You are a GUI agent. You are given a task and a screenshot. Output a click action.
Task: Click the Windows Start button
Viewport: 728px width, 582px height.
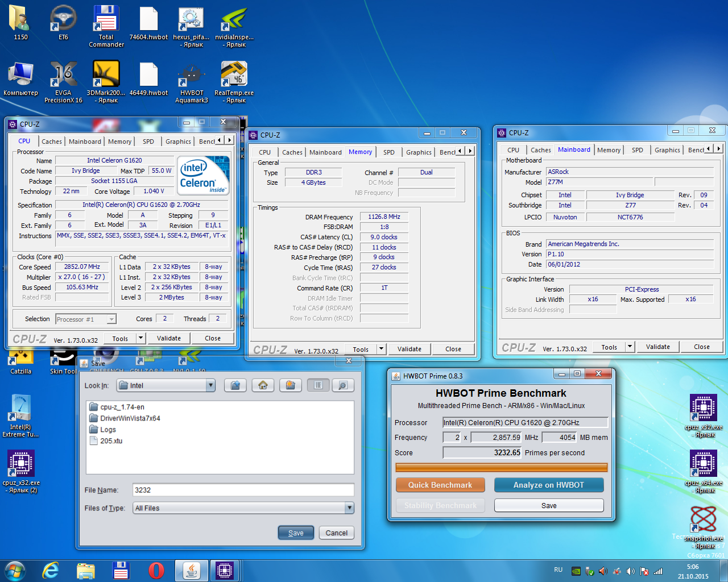click(15, 571)
